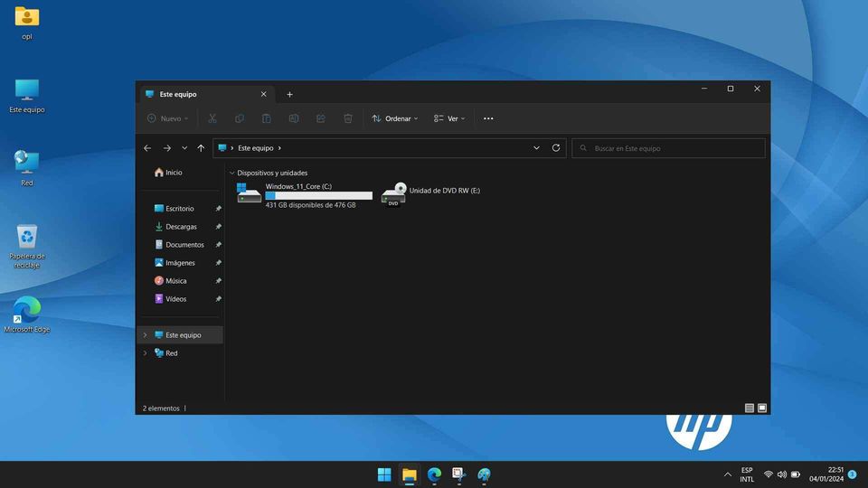The image size is (868, 488).
Task: Open recent locations chevron dropdown
Action: (x=184, y=148)
